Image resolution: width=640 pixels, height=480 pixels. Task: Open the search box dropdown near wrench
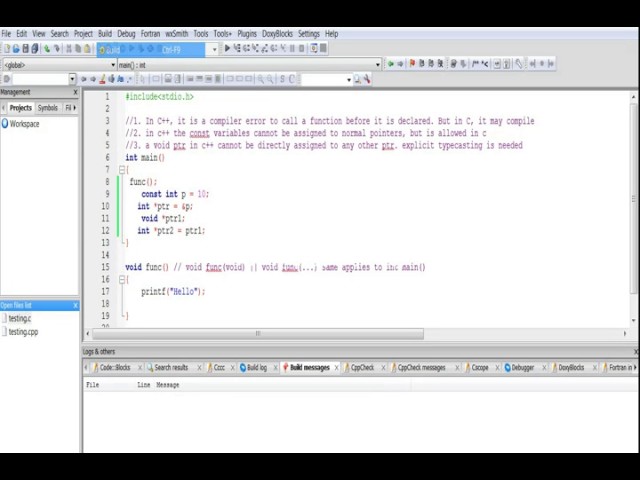tap(349, 79)
